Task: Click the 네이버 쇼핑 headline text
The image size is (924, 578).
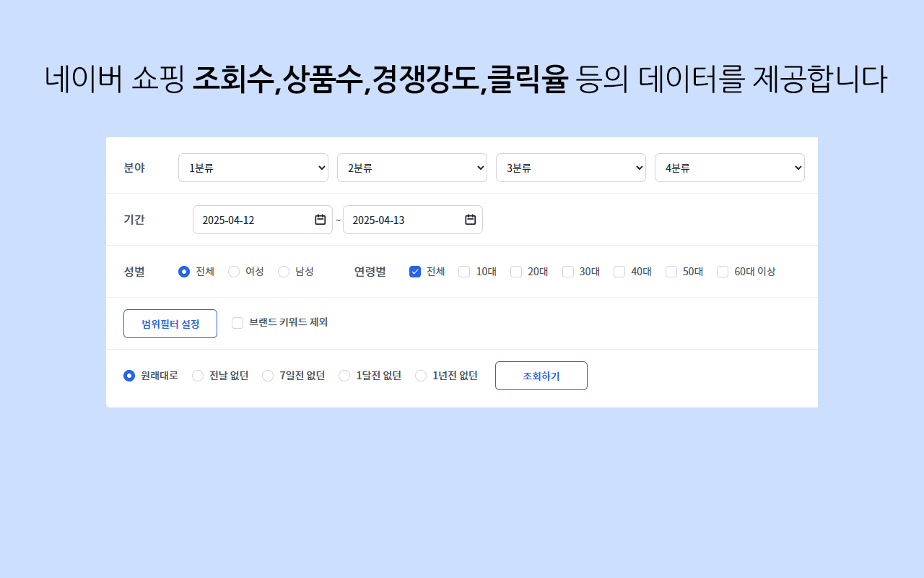Action: 115,79
